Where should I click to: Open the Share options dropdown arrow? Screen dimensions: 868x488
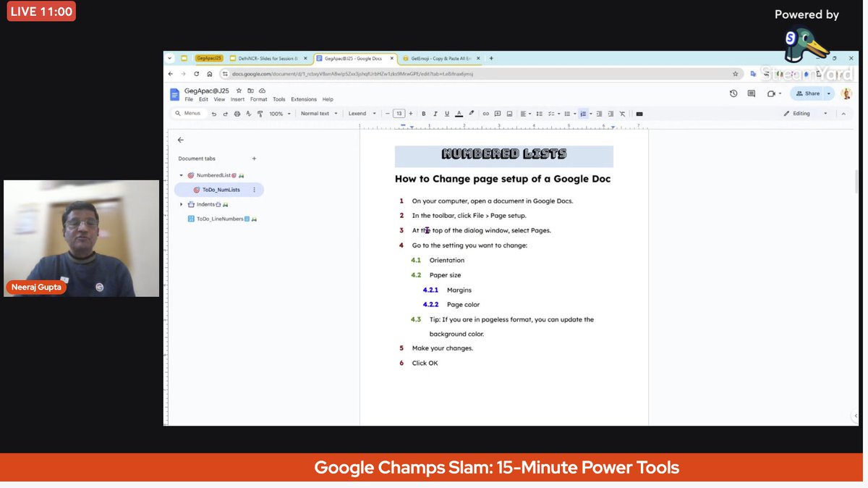click(829, 93)
